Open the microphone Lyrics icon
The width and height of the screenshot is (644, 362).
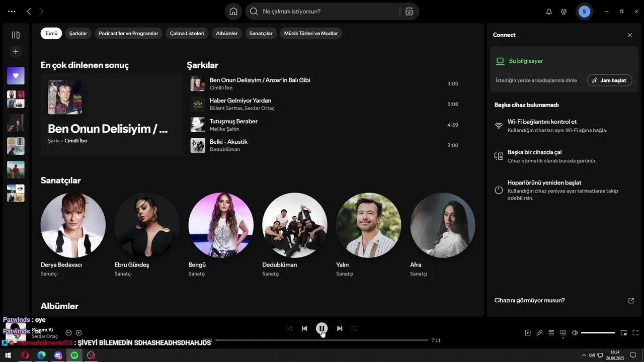539,333
